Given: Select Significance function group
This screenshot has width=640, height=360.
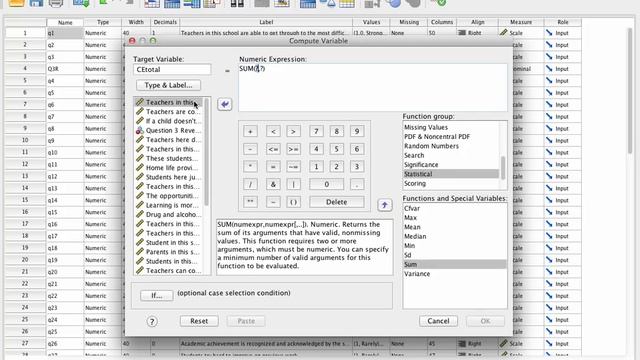Looking at the screenshot, I should coord(451,165).
